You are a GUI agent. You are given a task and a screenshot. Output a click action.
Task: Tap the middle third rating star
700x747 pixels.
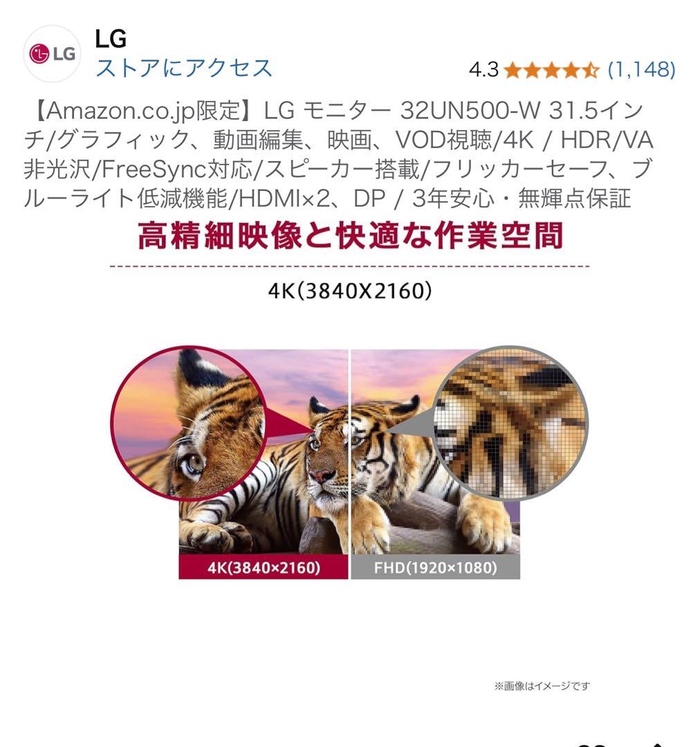pyautogui.click(x=551, y=70)
